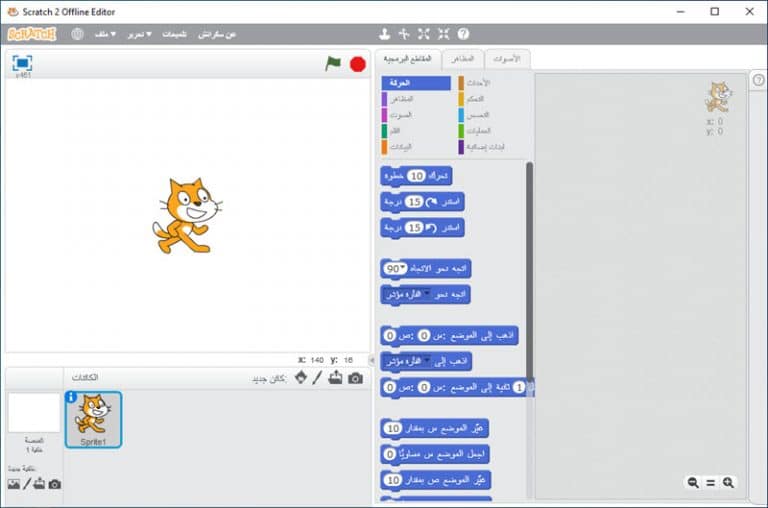Select the yellow Control block category

click(492, 99)
